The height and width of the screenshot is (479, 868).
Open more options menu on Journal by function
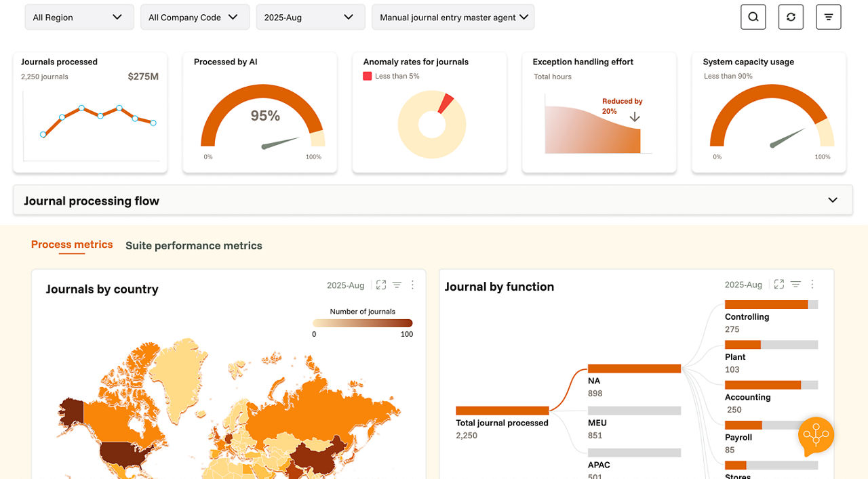pyautogui.click(x=812, y=285)
